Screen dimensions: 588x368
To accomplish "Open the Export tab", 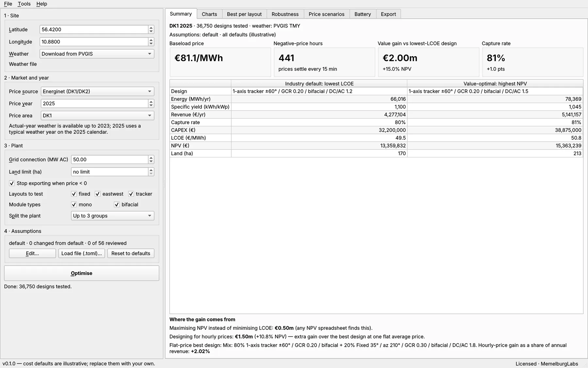I will pyautogui.click(x=388, y=14).
